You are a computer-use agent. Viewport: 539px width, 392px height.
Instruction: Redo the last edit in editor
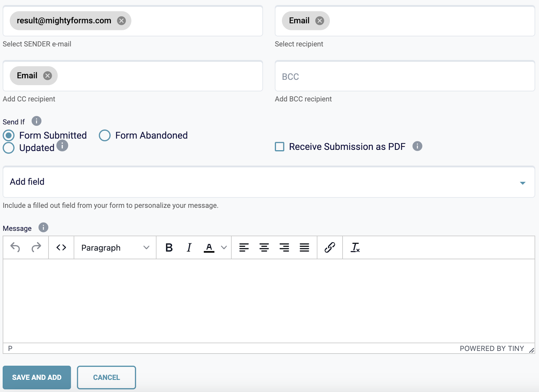click(x=36, y=248)
